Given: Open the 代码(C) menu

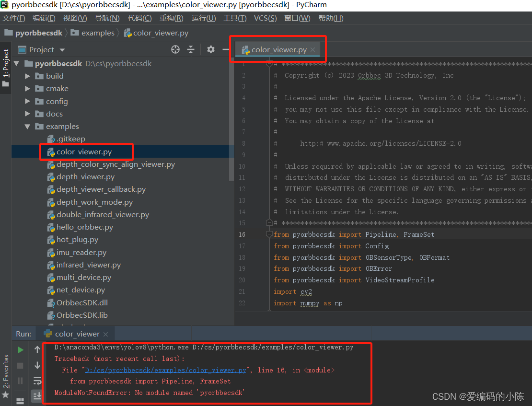Looking at the screenshot, I should [x=139, y=18].
